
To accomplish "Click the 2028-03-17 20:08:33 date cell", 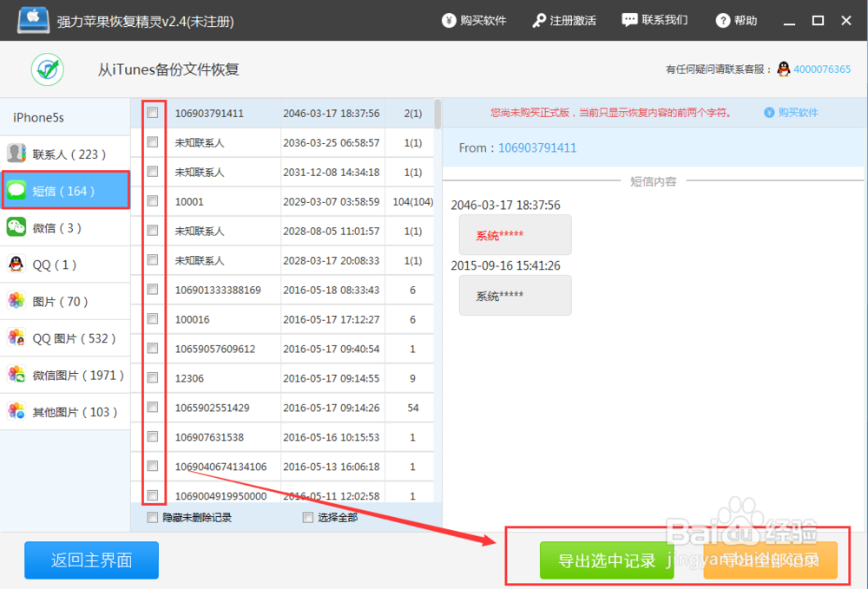I will click(332, 260).
